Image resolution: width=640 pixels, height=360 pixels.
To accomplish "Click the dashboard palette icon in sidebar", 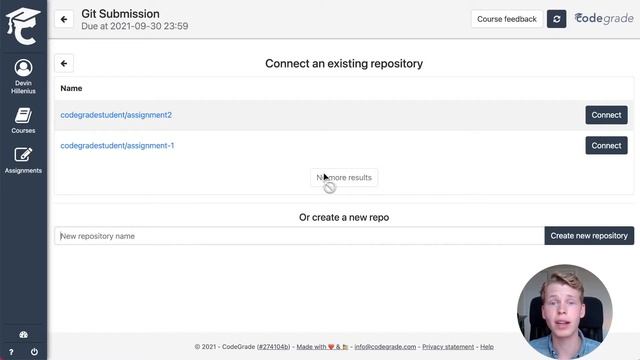I will pos(23,335).
